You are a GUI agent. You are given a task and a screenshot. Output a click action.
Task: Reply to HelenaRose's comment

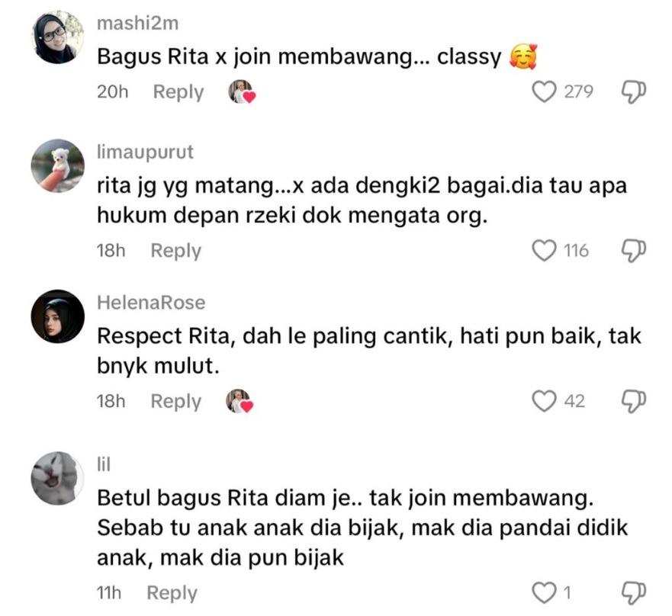point(175,401)
